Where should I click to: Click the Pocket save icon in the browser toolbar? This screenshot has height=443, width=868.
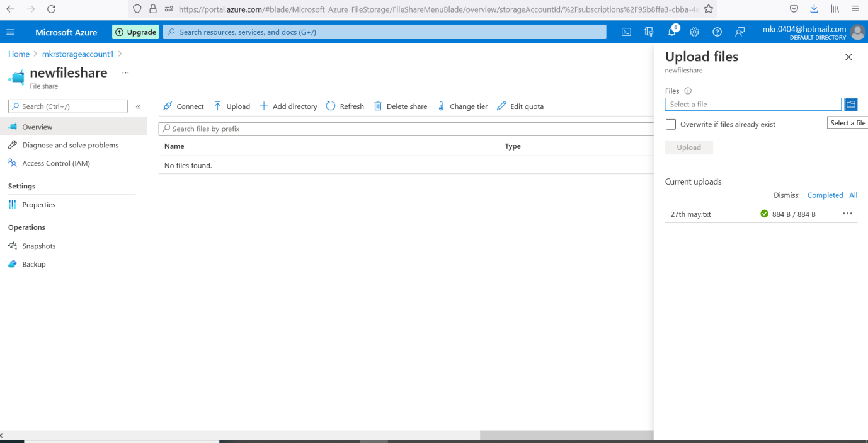coord(794,9)
